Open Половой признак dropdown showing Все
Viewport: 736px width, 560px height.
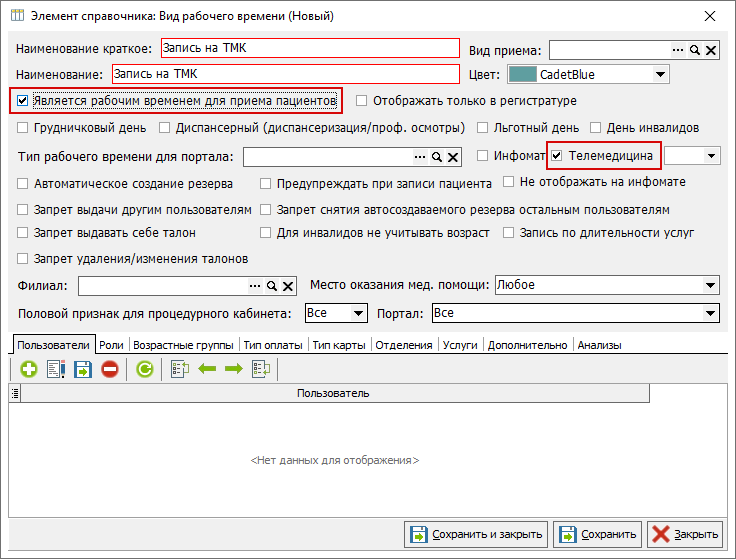(x=359, y=314)
